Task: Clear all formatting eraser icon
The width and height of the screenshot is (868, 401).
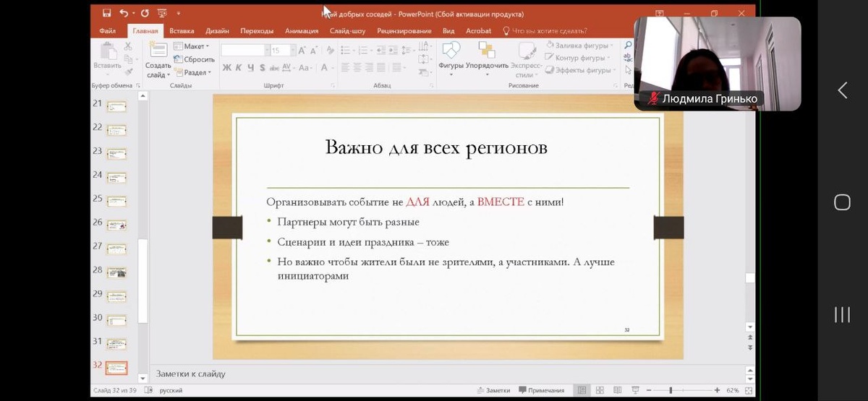Action: pyautogui.click(x=331, y=50)
